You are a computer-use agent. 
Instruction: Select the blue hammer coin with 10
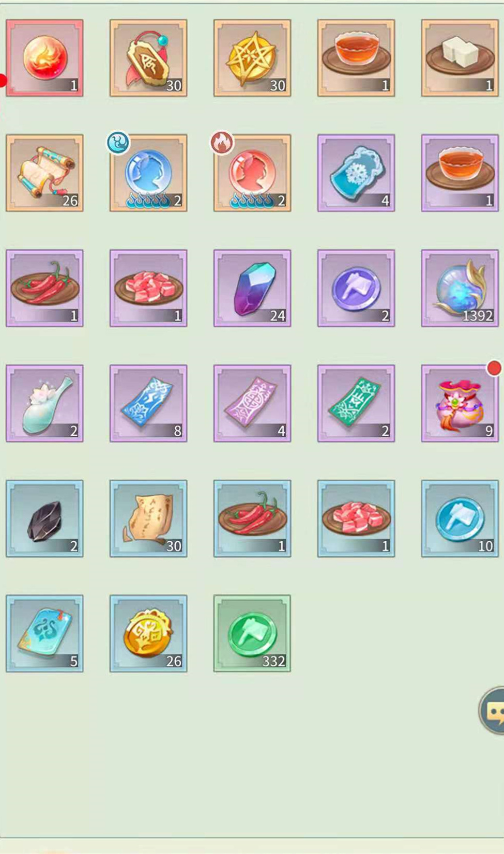click(x=460, y=518)
